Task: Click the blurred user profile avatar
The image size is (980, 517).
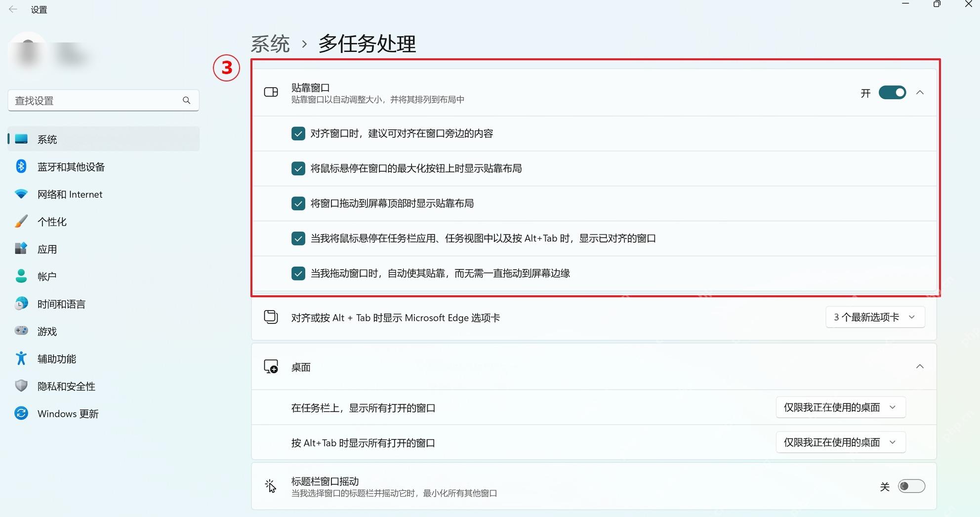Action: pyautogui.click(x=28, y=53)
